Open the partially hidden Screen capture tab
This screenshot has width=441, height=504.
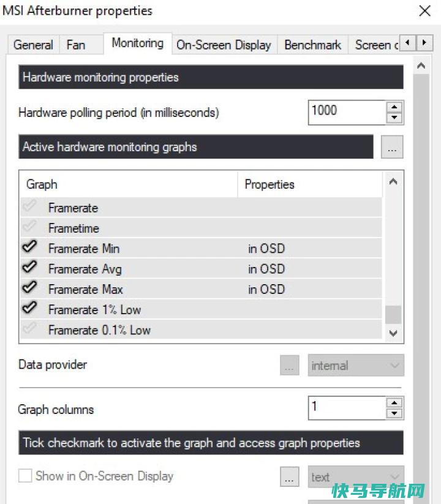pyautogui.click(x=374, y=45)
